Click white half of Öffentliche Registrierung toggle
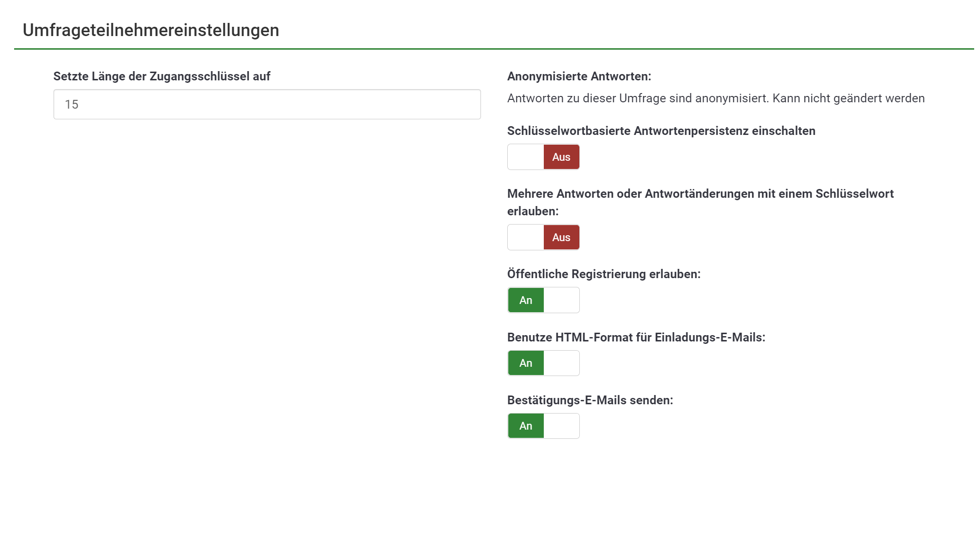 561,300
